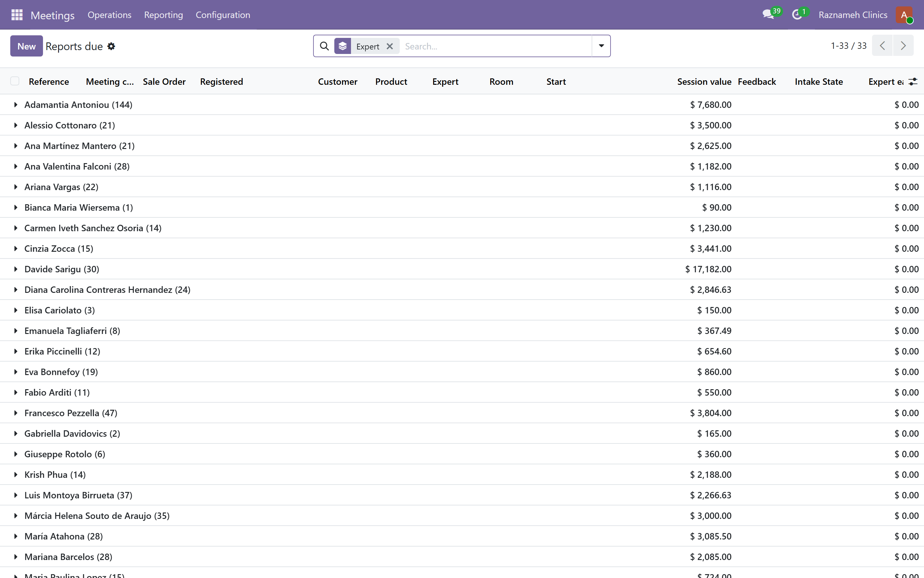
Task: Open the Reporting menu
Action: (x=163, y=15)
